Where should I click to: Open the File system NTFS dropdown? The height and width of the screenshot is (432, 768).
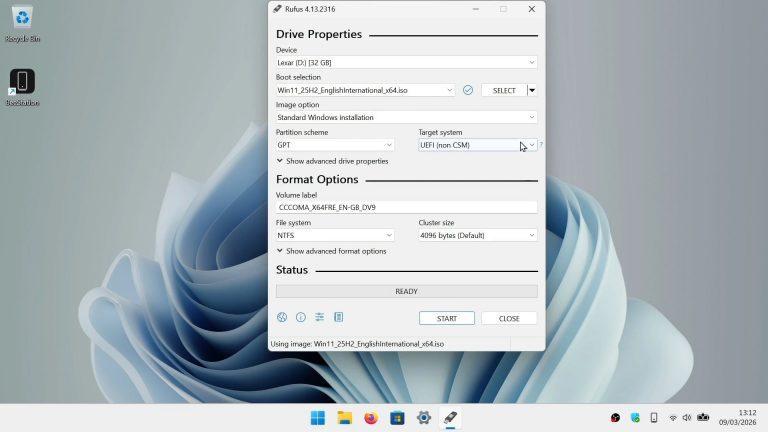[335, 236]
